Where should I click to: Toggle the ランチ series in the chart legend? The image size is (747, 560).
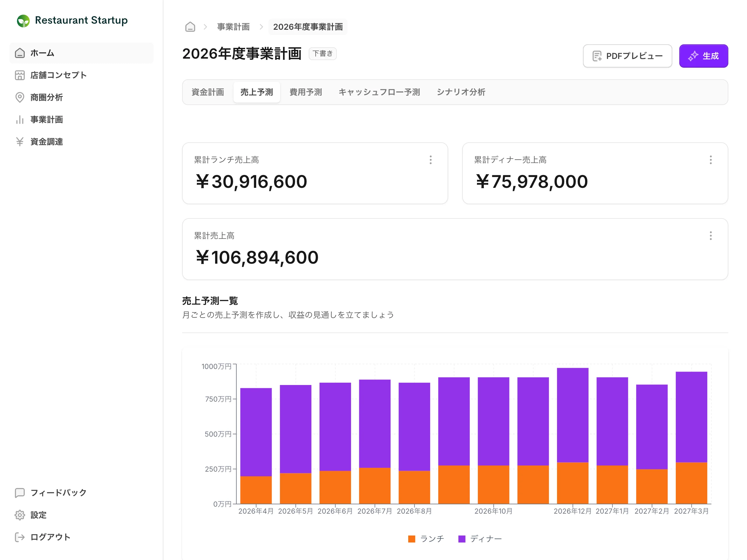426,539
